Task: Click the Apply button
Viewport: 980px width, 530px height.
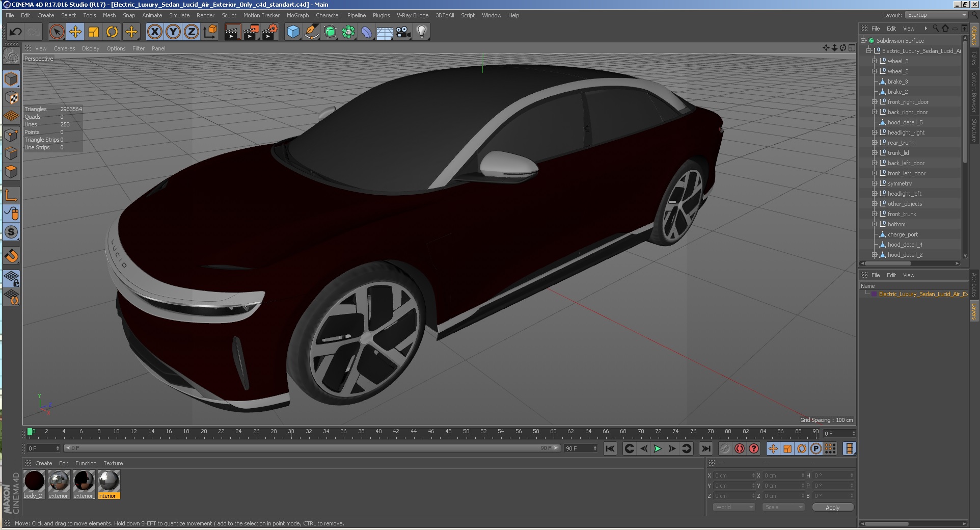Action: [833, 507]
